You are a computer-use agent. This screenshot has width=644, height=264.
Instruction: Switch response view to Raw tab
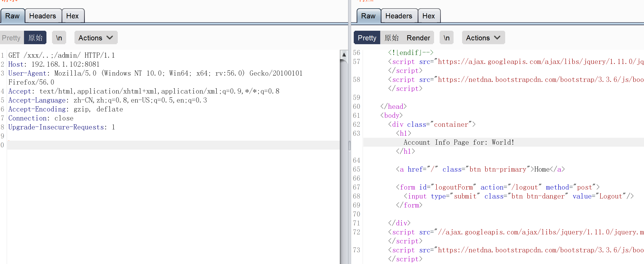pos(368,16)
